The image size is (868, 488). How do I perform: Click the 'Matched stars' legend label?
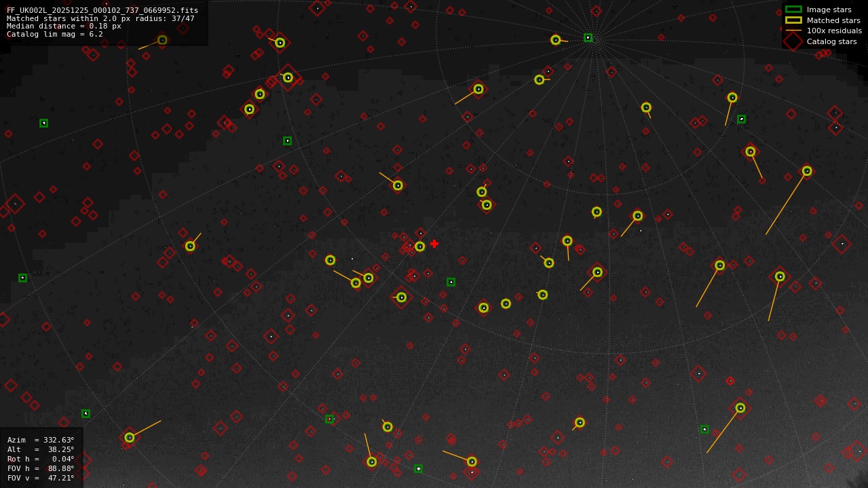tap(833, 20)
